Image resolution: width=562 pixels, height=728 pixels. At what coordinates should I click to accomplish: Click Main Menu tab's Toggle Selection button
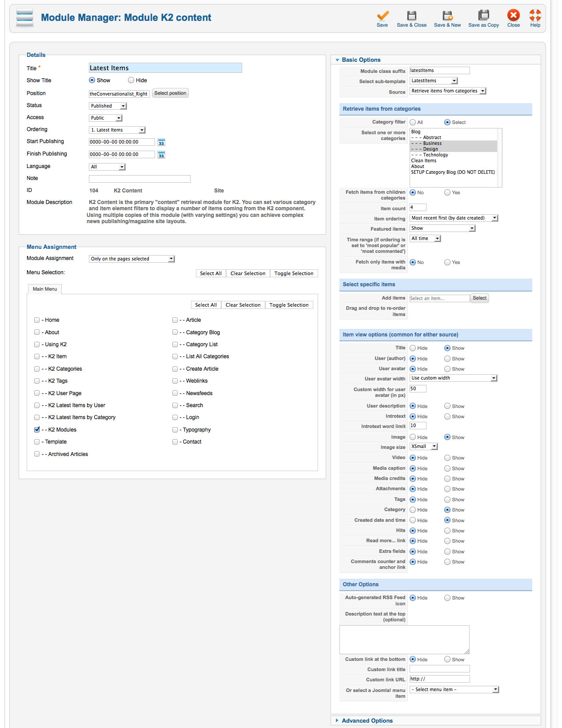click(x=289, y=305)
